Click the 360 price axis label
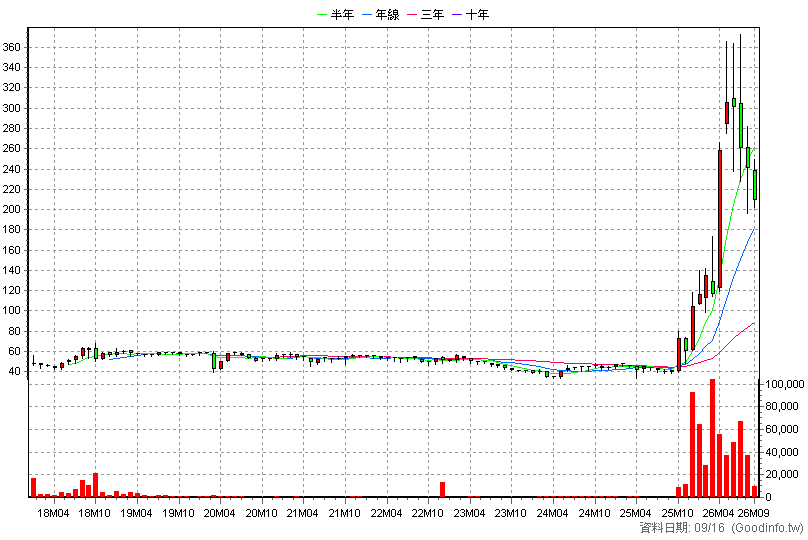The height and width of the screenshot is (540, 808). (x=11, y=47)
